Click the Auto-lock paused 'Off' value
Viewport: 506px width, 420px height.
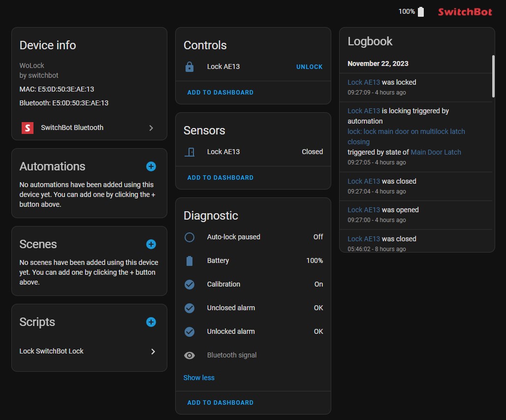pos(318,237)
